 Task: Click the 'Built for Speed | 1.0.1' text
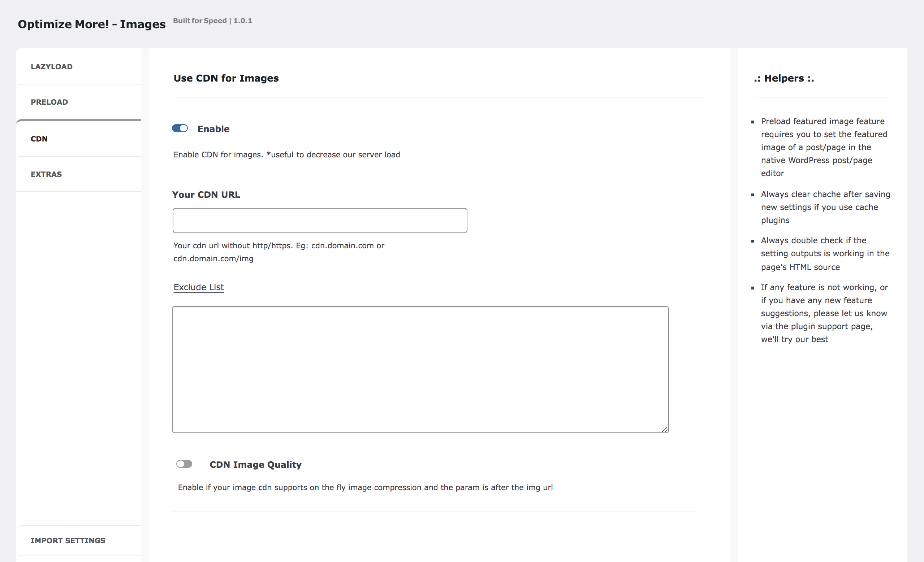coord(212,21)
